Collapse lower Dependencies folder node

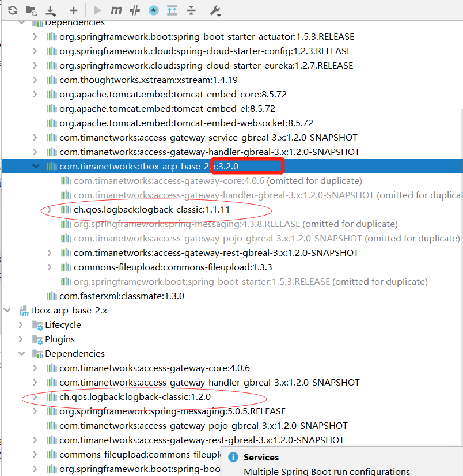[21, 354]
